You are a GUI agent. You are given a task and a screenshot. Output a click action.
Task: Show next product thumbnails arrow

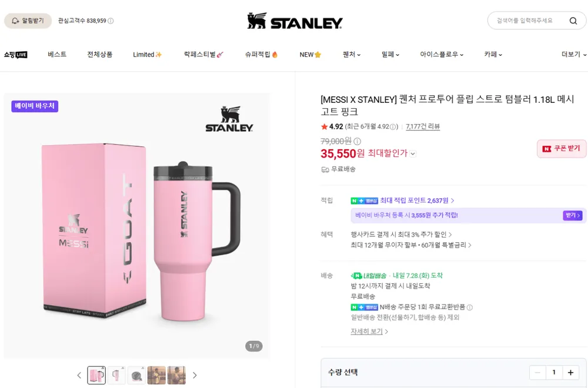coord(195,375)
